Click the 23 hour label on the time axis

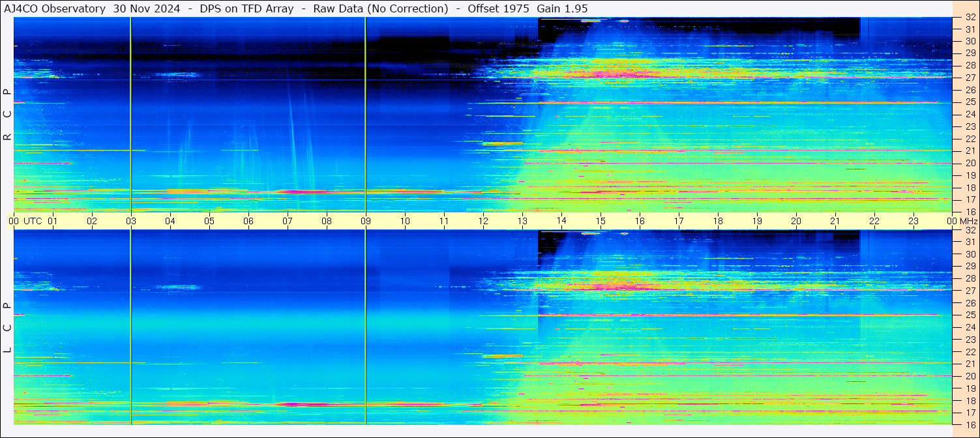913,221
